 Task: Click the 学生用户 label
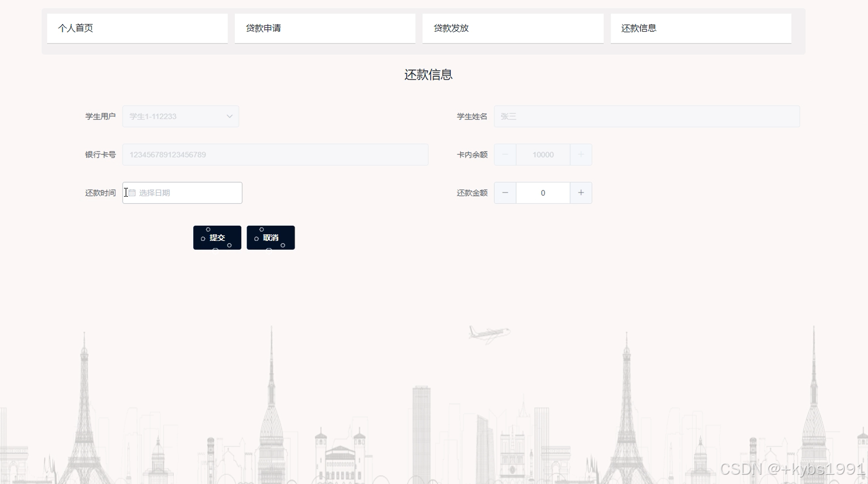click(100, 117)
